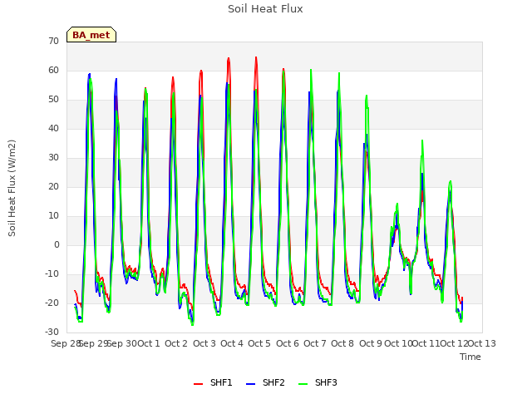Click the 30 value on the y-axis
Viewport: 532px width, 399px height.
[53, 158]
